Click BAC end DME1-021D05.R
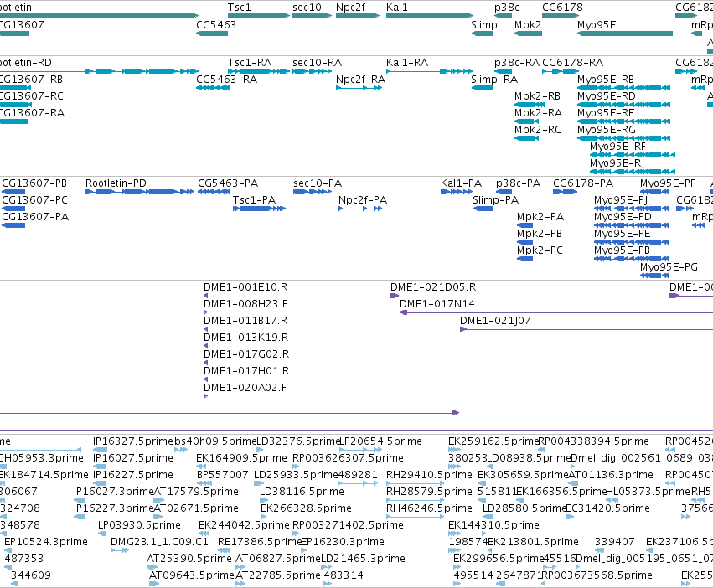713x588 pixels. [x=395, y=296]
